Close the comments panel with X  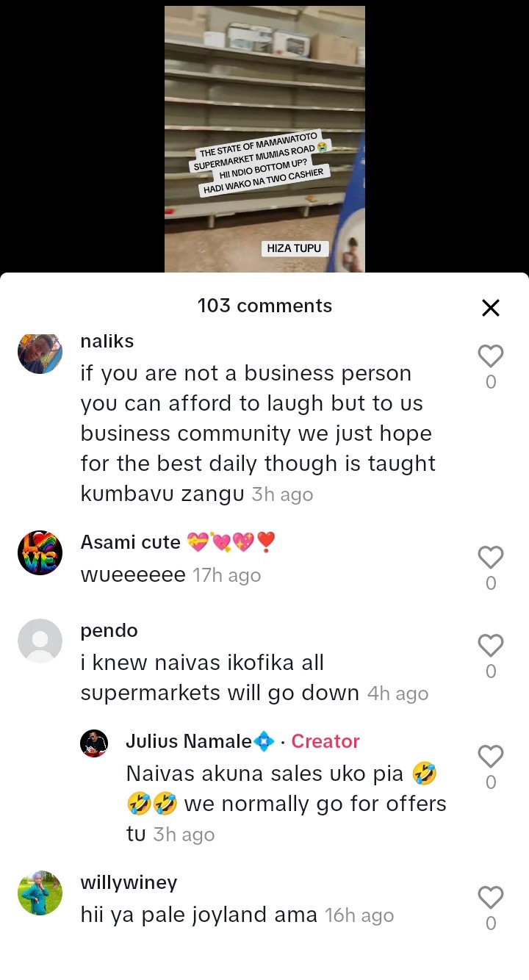click(x=491, y=308)
